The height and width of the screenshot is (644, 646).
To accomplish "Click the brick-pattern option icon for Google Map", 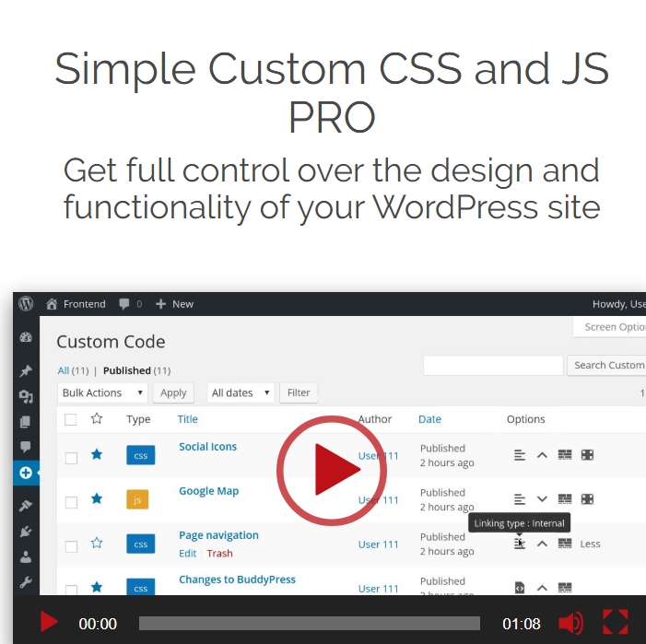I will (x=565, y=499).
